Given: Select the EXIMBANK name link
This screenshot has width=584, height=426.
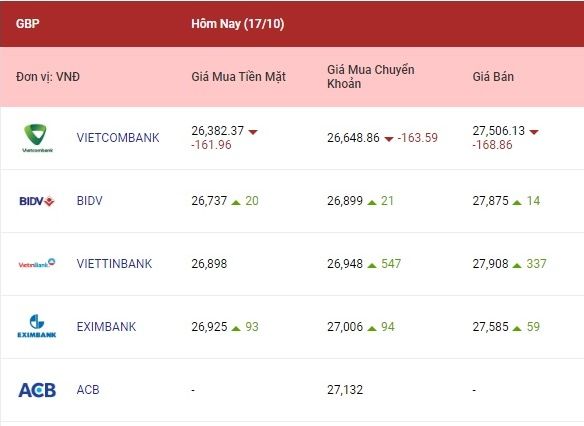Looking at the screenshot, I should point(107,327).
